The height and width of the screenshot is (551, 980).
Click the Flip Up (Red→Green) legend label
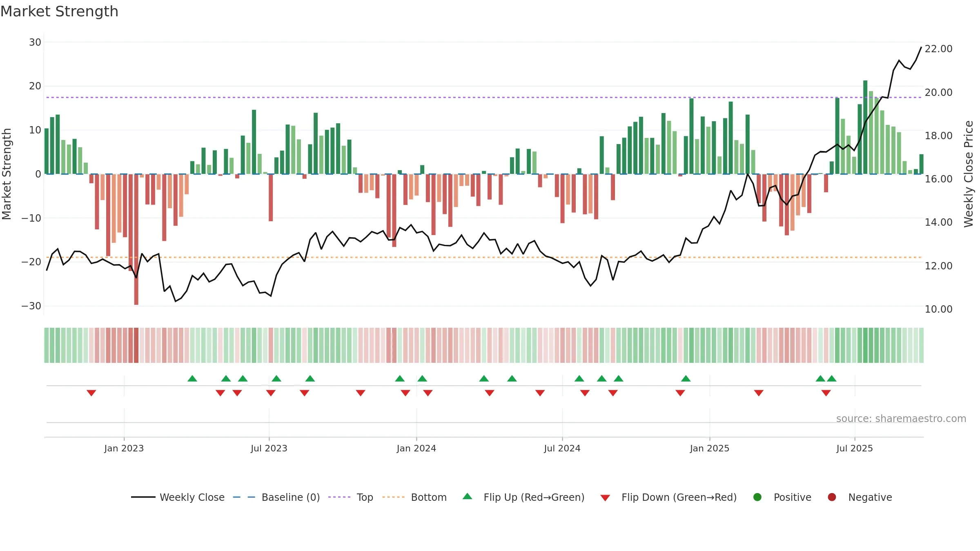pyautogui.click(x=534, y=497)
